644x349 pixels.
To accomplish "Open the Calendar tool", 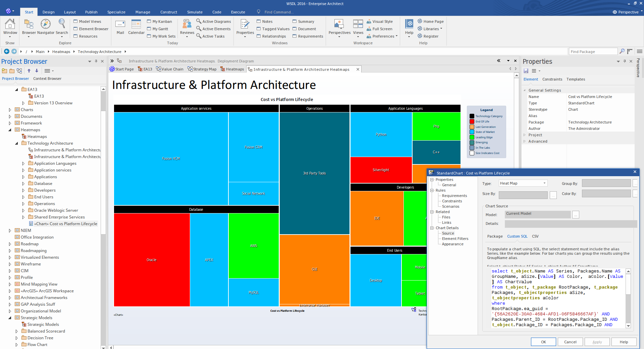I will tap(136, 25).
